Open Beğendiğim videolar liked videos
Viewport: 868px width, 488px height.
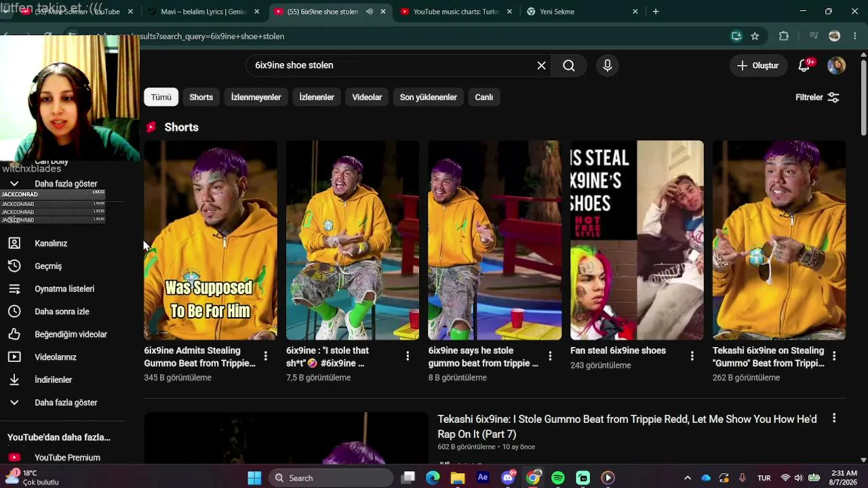[71, 334]
